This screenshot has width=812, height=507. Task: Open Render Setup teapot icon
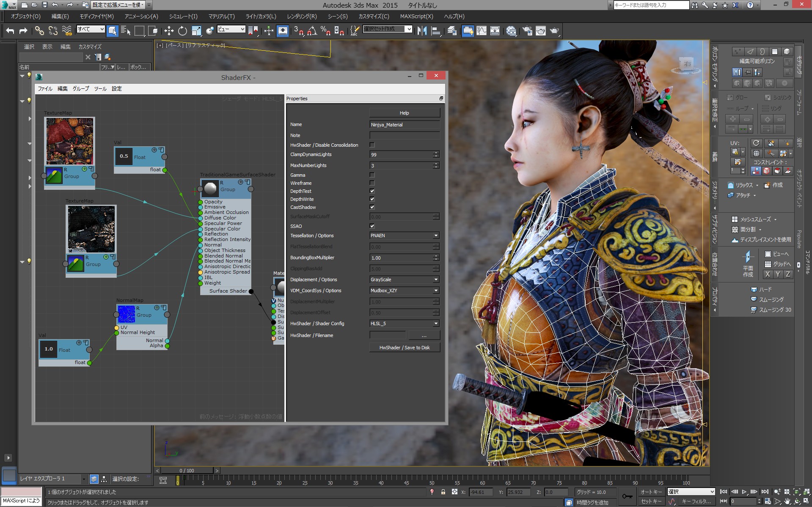(x=527, y=30)
